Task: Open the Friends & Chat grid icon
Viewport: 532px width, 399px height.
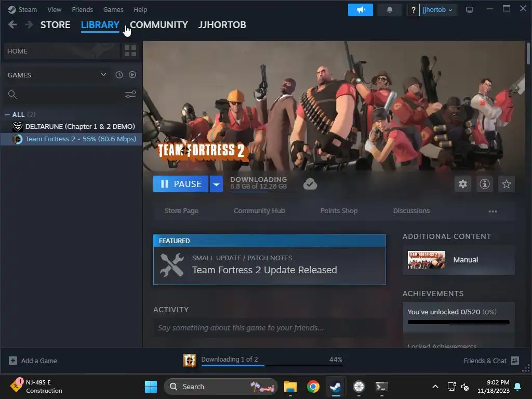Action: pos(515,361)
